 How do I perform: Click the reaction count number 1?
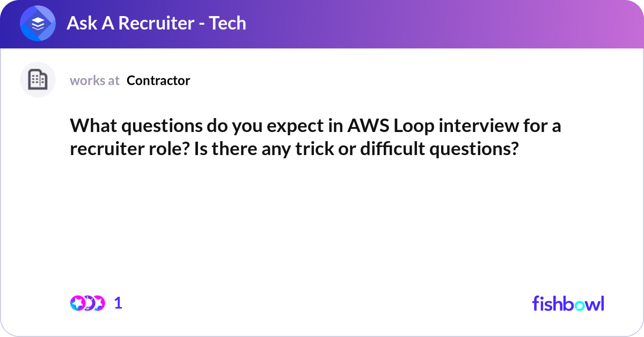coord(119,303)
